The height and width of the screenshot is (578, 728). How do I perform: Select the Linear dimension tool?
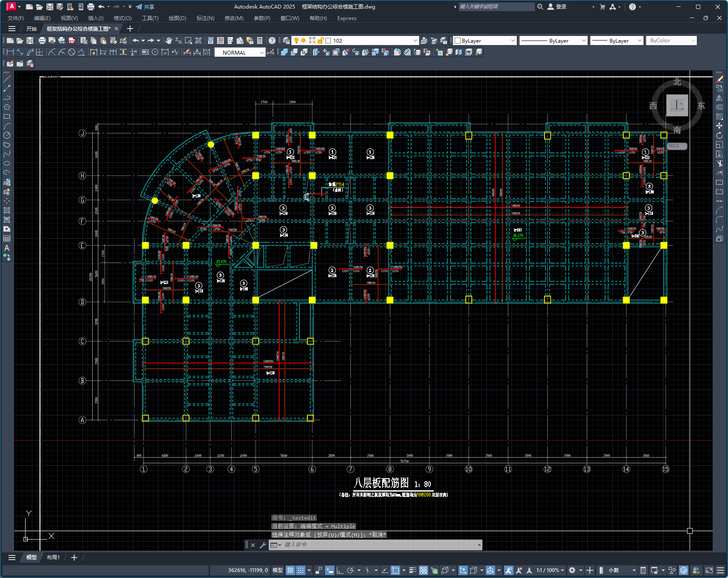coord(10,52)
